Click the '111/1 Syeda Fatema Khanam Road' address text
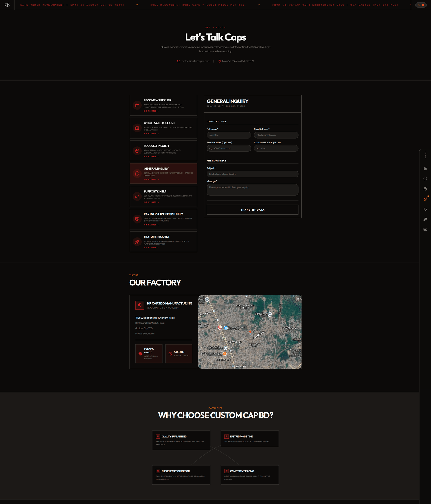431x504 pixels. [x=155, y=318]
